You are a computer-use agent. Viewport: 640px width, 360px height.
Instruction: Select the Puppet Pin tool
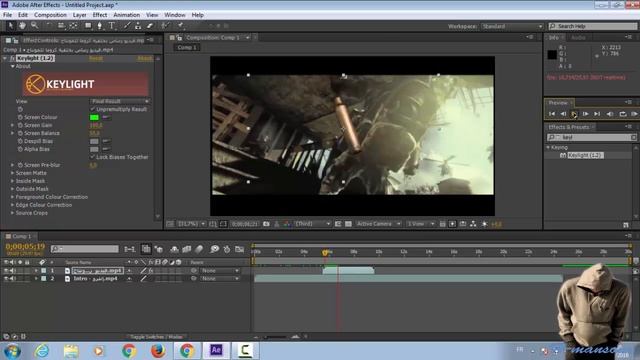[180, 26]
